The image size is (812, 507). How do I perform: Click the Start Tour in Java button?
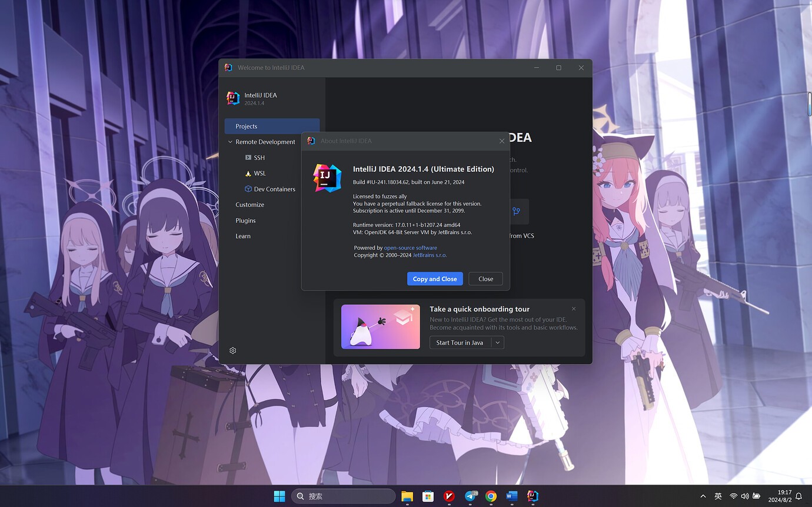460,343
